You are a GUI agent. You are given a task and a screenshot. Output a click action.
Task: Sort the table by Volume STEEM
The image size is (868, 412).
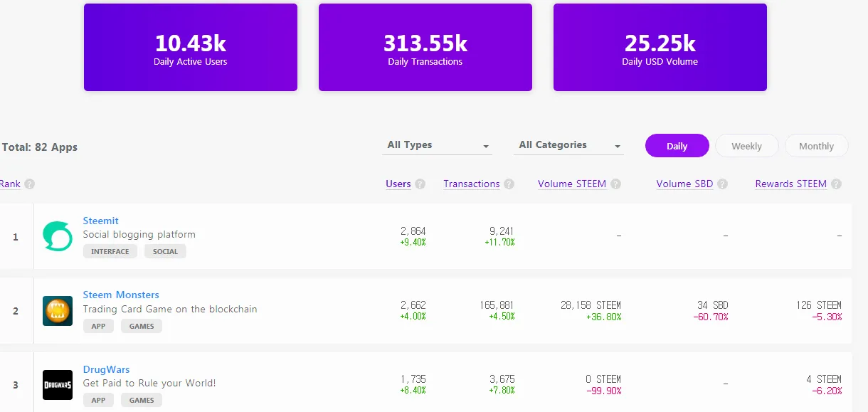[572, 184]
